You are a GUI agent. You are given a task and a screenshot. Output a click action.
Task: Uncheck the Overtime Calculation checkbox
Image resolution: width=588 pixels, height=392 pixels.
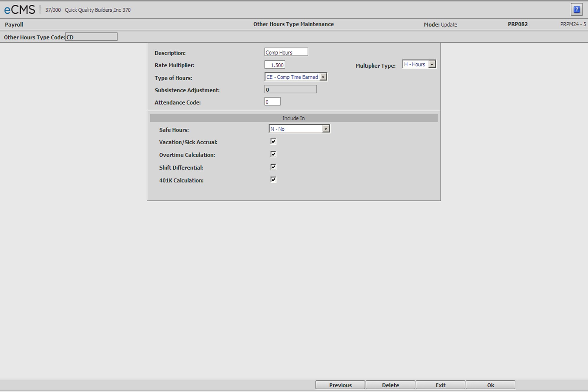click(x=273, y=154)
